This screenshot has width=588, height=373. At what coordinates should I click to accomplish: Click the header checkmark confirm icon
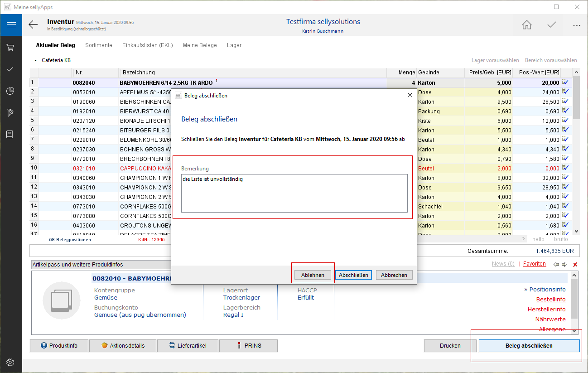pos(551,25)
